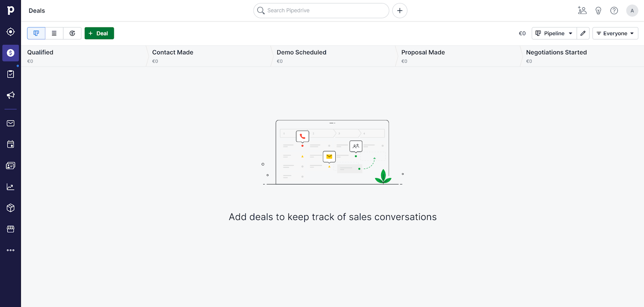Expand the Everyone filter dropdown

pyautogui.click(x=615, y=33)
